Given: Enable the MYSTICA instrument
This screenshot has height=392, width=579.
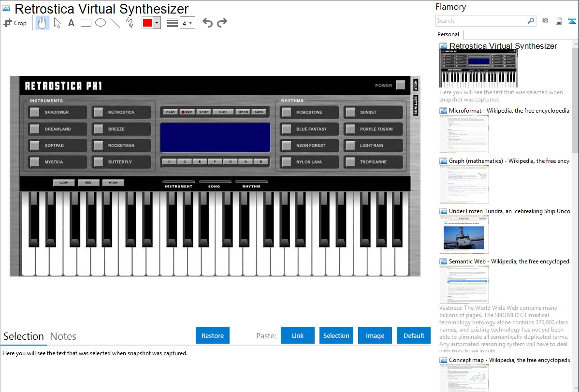Looking at the screenshot, I should pos(34,161).
